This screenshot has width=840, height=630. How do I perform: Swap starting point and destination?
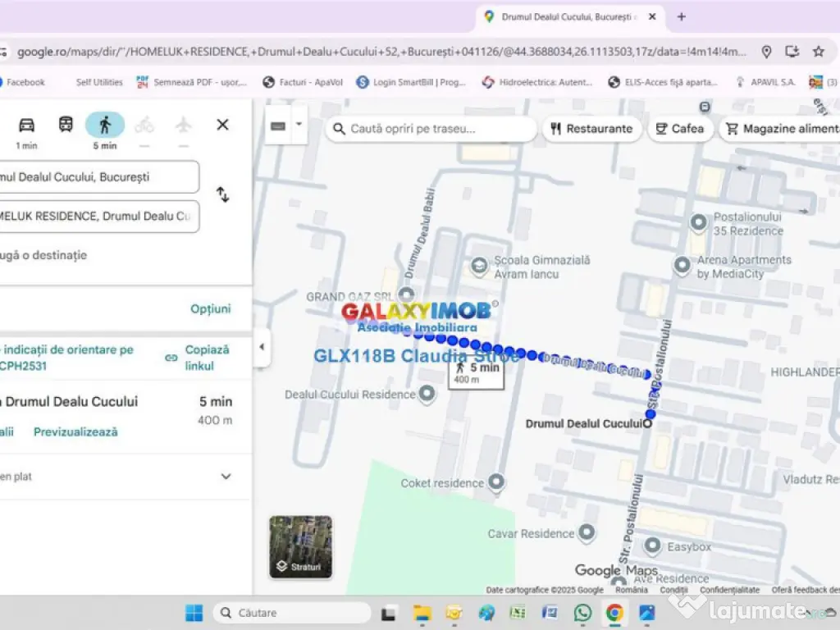pyautogui.click(x=222, y=195)
